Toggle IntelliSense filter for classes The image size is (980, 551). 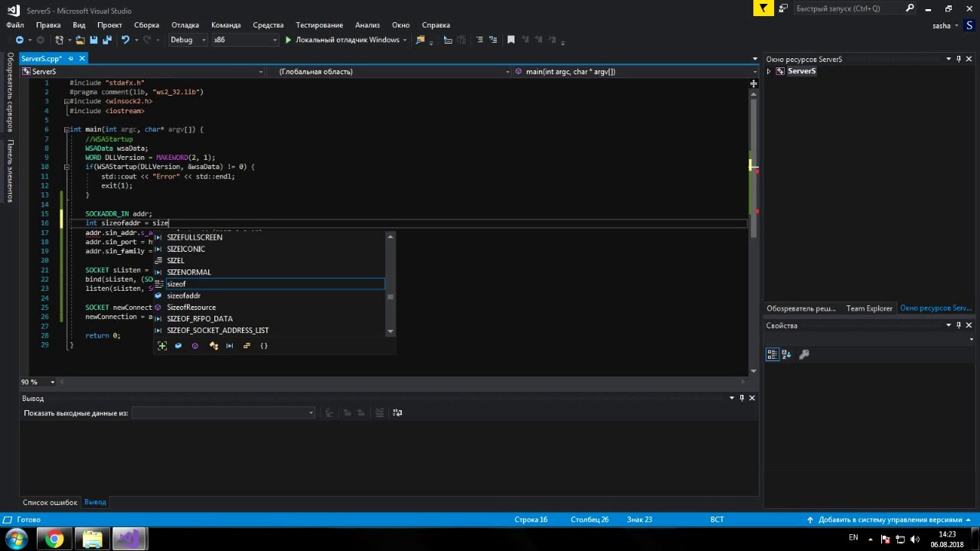[x=214, y=346]
